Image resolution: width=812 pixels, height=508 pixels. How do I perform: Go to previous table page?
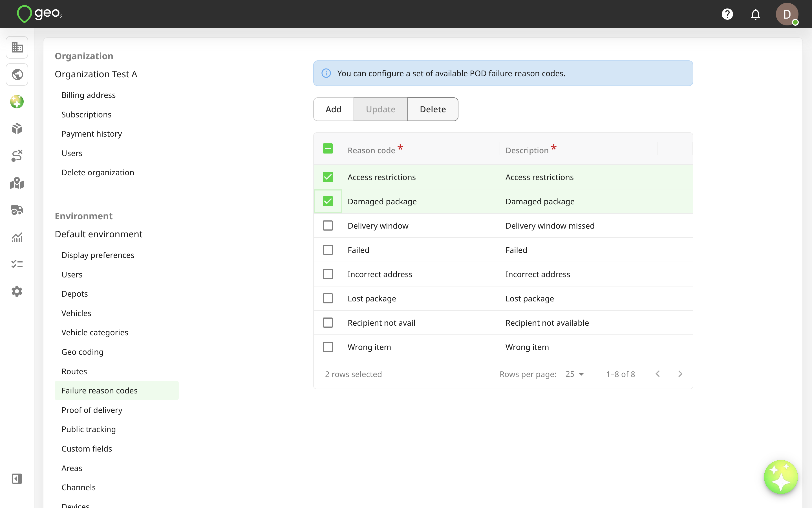pos(658,374)
